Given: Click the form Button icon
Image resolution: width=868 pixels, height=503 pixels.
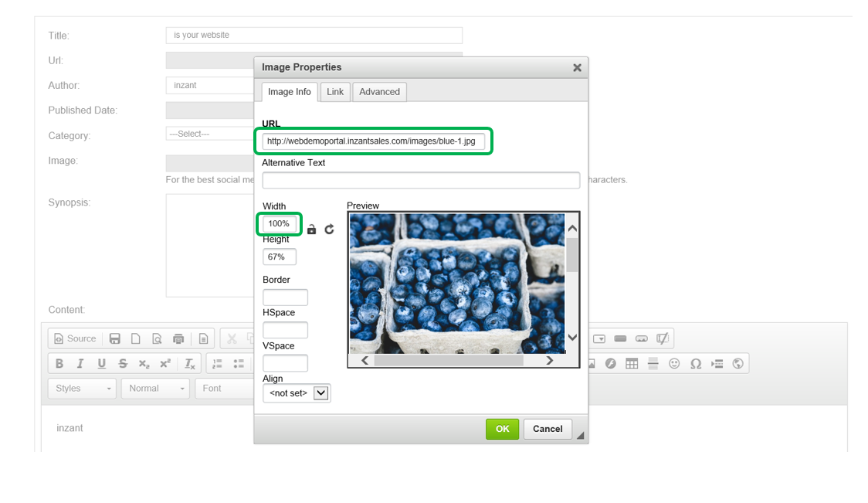Looking at the screenshot, I should click(x=620, y=338).
